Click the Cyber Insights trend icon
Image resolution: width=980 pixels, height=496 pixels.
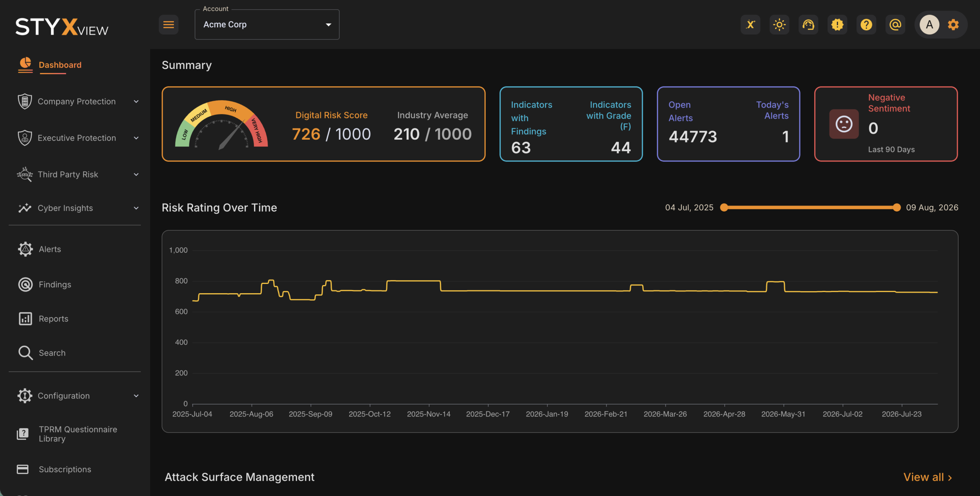click(25, 208)
